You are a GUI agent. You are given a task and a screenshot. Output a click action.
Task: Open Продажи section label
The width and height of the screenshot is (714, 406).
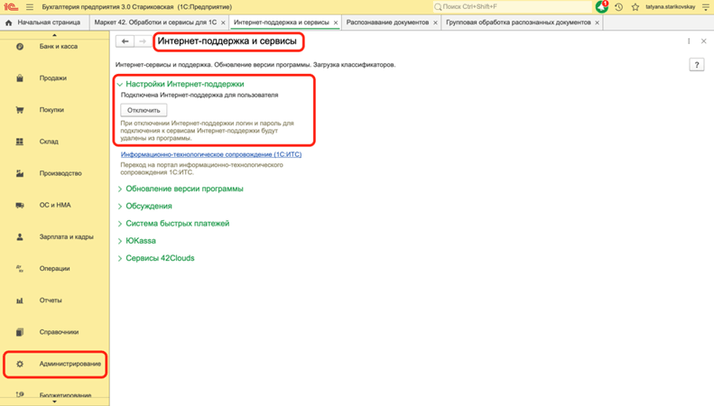click(53, 78)
